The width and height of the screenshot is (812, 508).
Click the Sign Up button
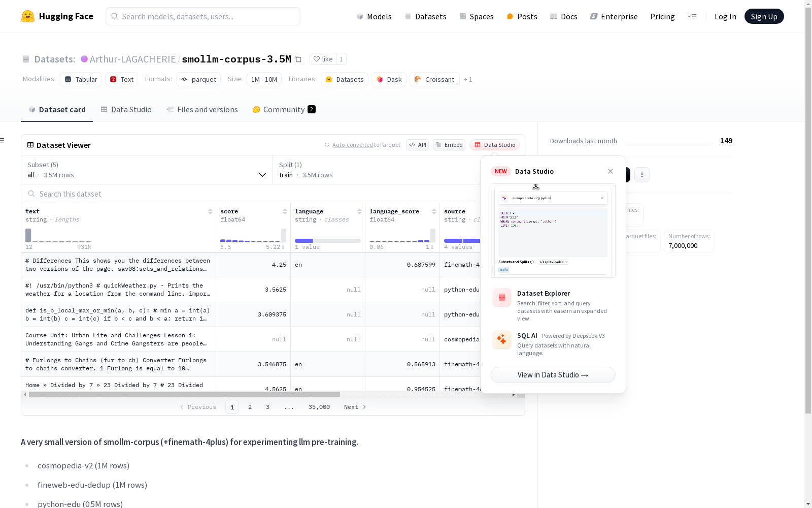(764, 16)
